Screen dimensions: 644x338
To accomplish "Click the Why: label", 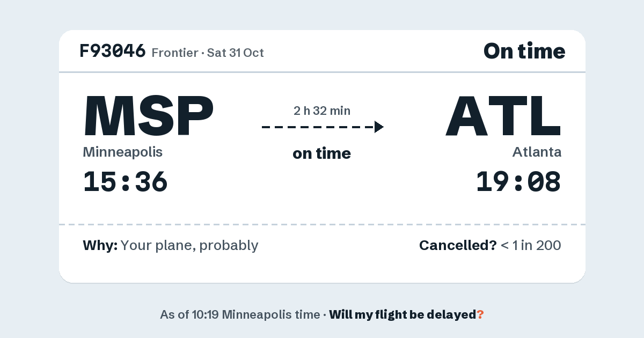I will (x=100, y=245).
